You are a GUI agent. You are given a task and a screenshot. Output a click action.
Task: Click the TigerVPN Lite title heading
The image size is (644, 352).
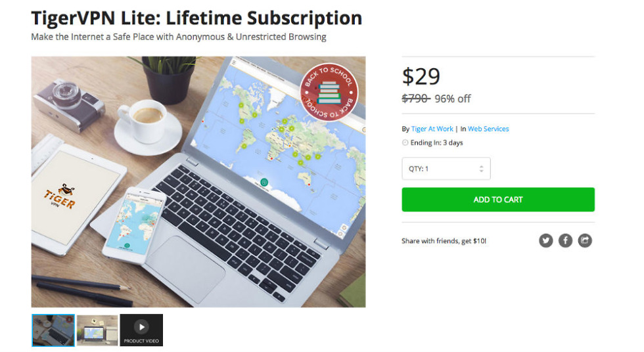196,18
